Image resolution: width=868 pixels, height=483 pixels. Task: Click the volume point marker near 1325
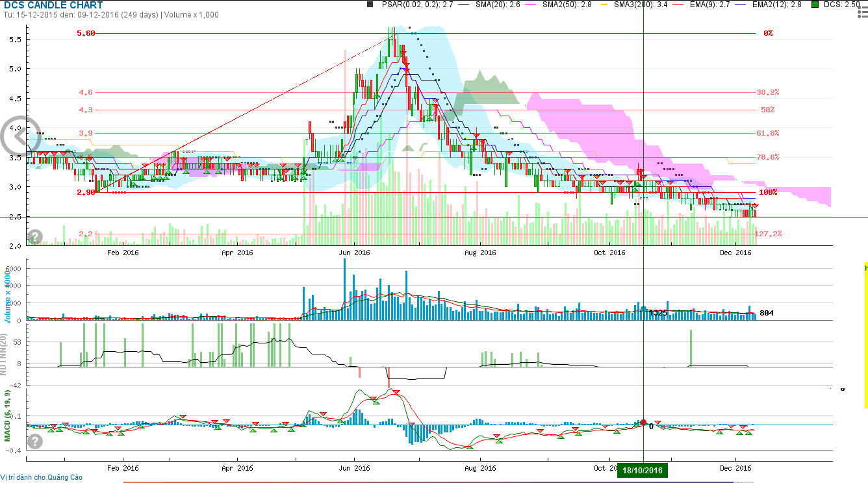[643, 308]
